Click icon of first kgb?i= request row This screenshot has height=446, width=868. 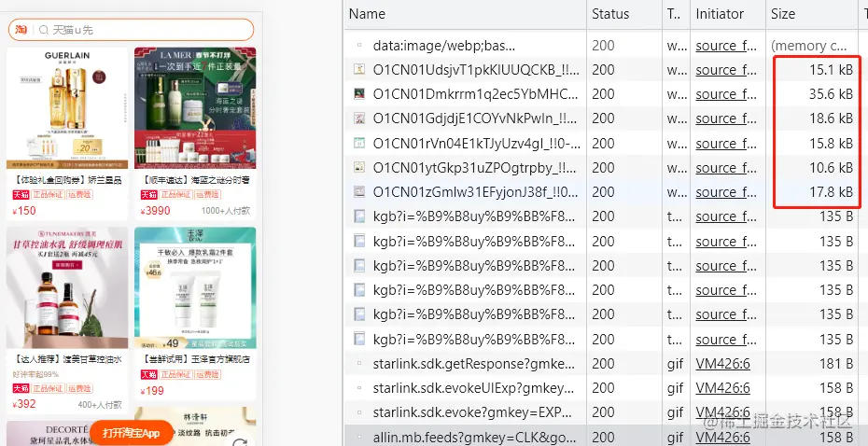pos(360,216)
